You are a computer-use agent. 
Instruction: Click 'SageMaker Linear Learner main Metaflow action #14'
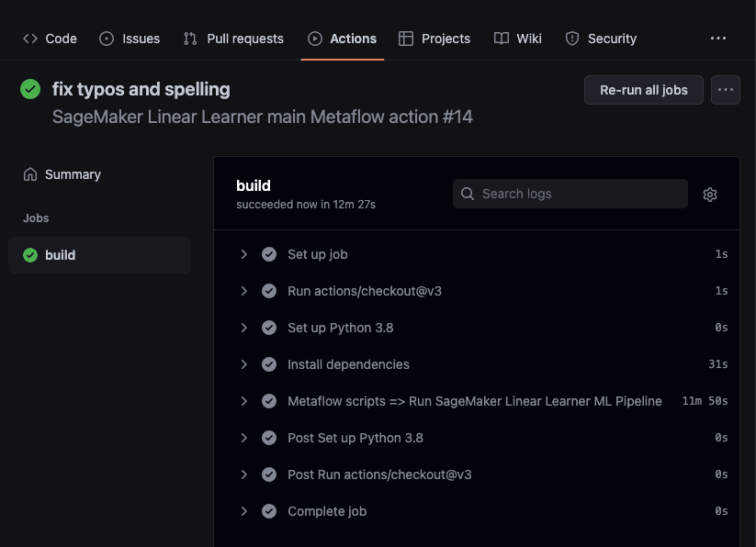click(x=263, y=117)
